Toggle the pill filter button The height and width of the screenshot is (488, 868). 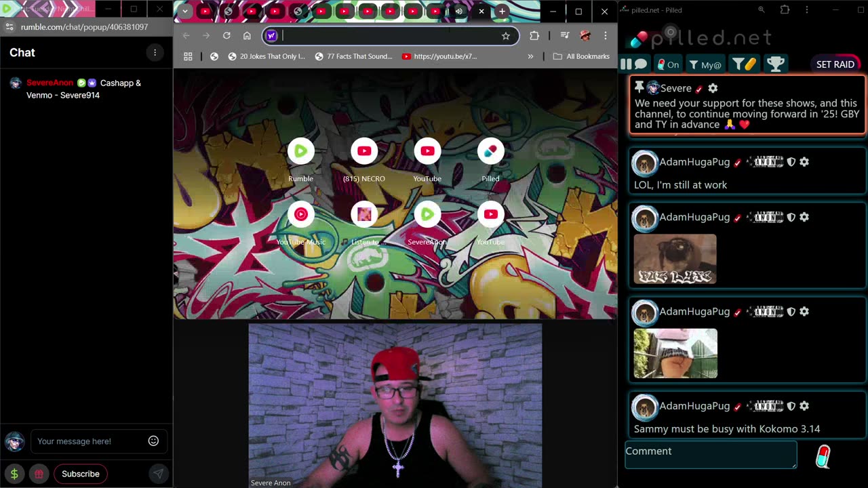click(744, 64)
